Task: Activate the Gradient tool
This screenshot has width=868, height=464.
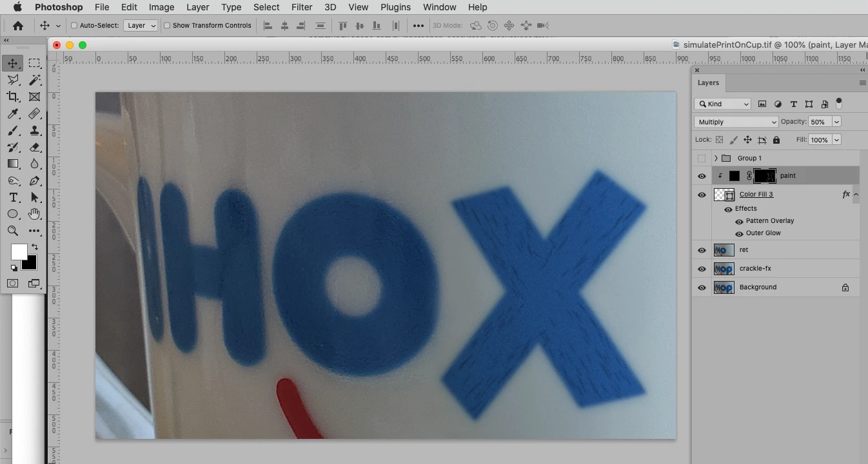Action: tap(12, 164)
